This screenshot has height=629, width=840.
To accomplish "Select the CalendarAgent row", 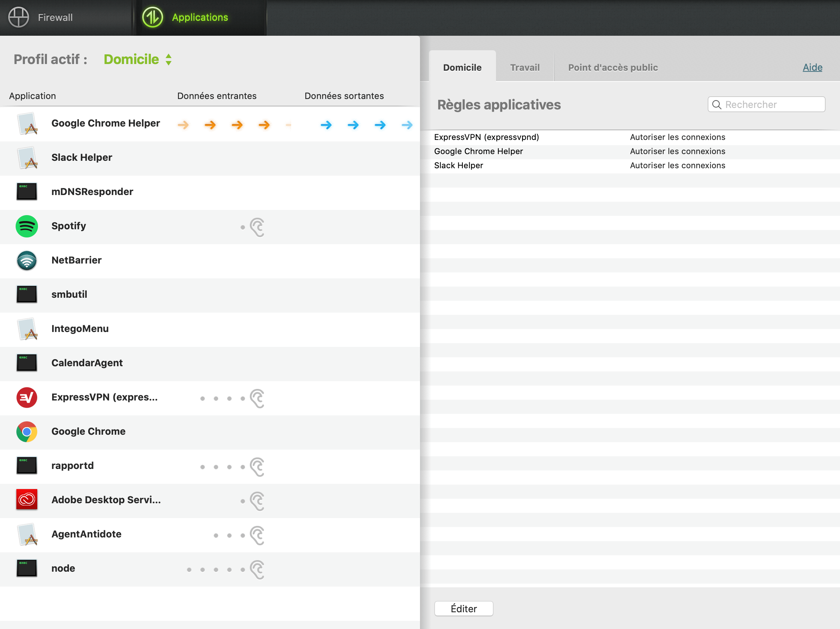I will tap(210, 364).
